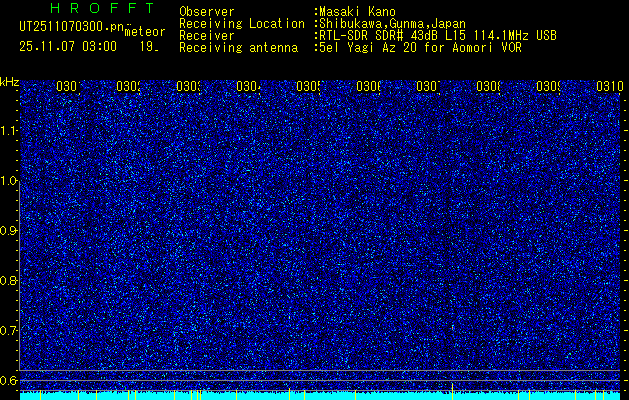Click the 0301 time marker
The width and height of the screenshot is (629, 400).
tap(69, 86)
